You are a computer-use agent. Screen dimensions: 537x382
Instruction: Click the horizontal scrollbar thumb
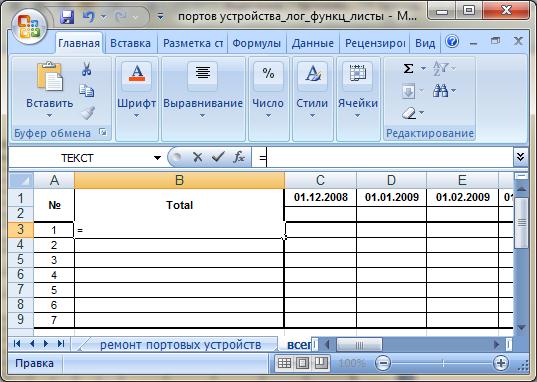[359, 345]
